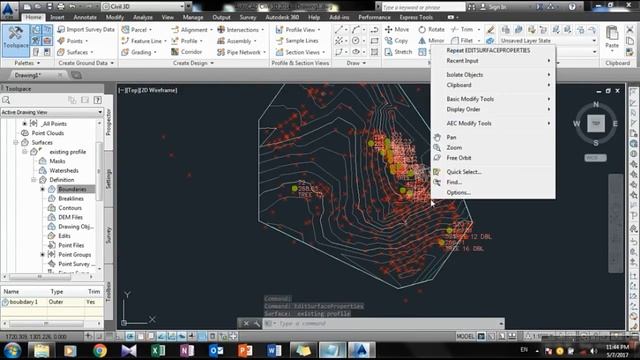Image resolution: width=640 pixels, height=360 pixels.
Task: Select the Prospector side tab
Action: click(x=109, y=122)
